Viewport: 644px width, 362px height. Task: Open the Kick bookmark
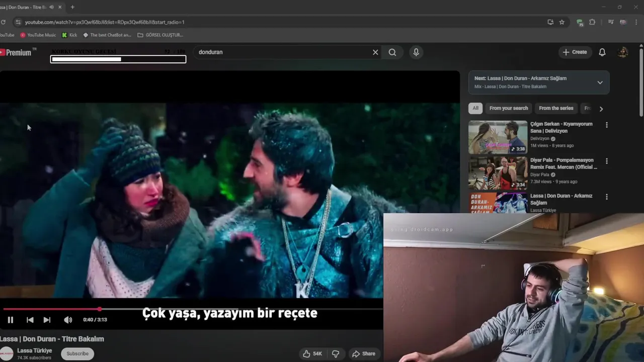click(x=69, y=35)
